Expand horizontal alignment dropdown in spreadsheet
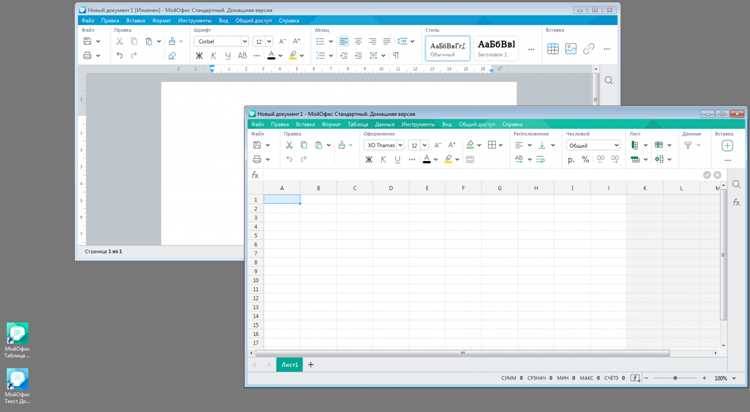Viewport: 750px width, 412px height. pos(529,145)
